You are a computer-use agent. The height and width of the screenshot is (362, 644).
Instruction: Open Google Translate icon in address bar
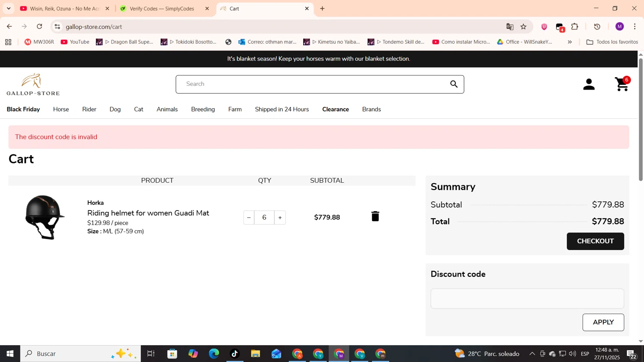510,27
